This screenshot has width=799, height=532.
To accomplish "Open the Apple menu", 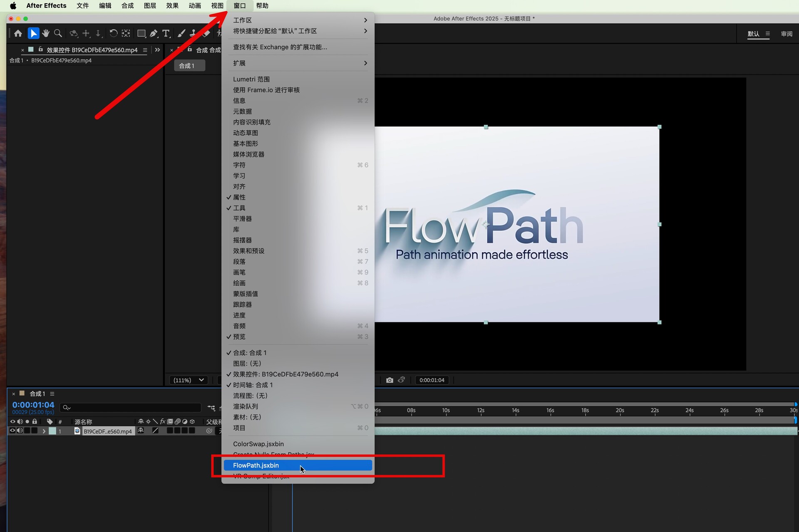I will pyautogui.click(x=13, y=5).
